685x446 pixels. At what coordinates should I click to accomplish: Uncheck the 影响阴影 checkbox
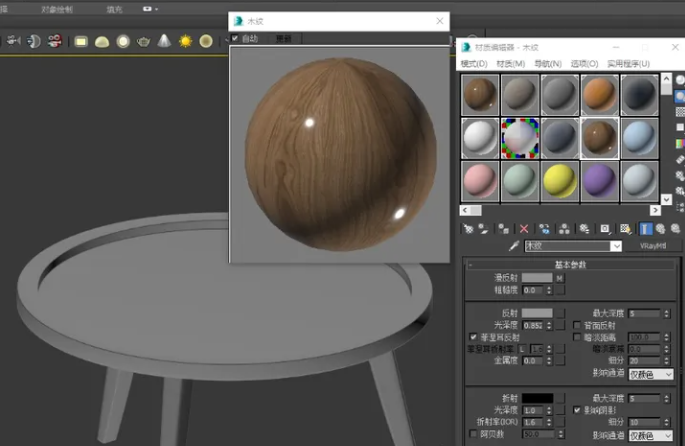click(576, 410)
